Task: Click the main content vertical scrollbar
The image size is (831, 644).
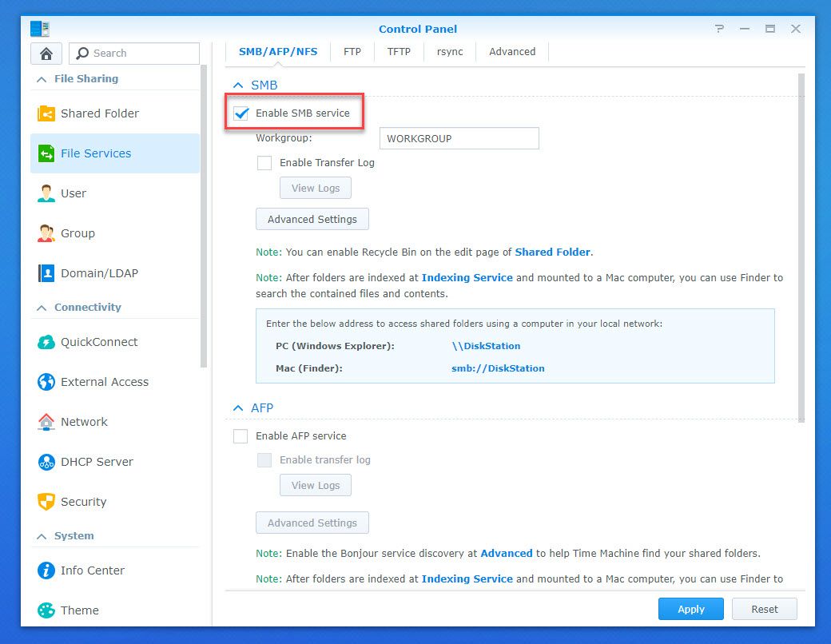Action: pos(801,248)
